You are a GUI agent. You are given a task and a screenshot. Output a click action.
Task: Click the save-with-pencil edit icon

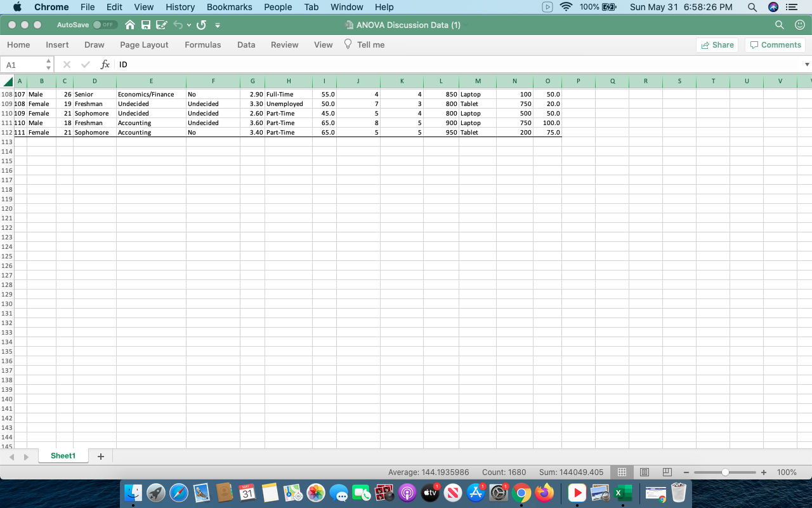[x=161, y=25]
